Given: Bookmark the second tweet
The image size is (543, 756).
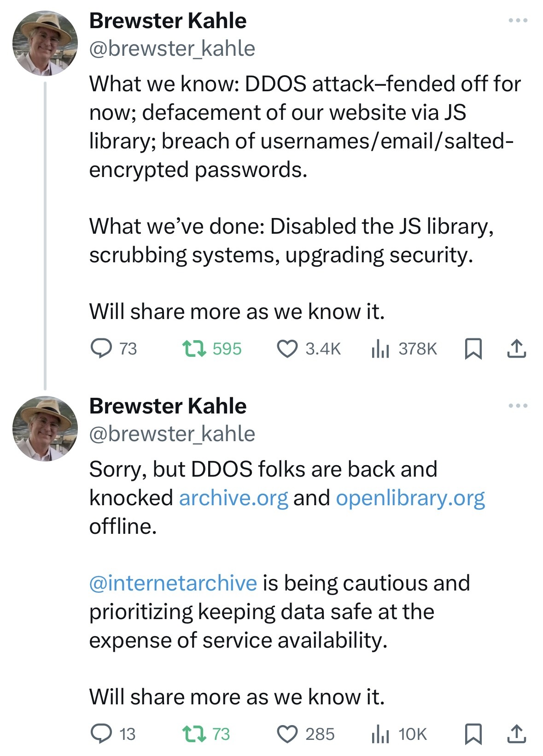Looking at the screenshot, I should tap(473, 734).
